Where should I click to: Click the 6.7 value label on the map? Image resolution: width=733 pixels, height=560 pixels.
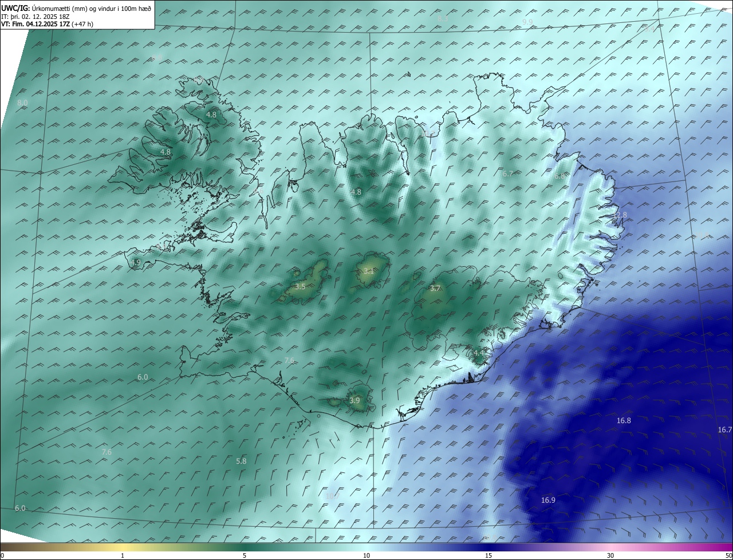point(507,173)
